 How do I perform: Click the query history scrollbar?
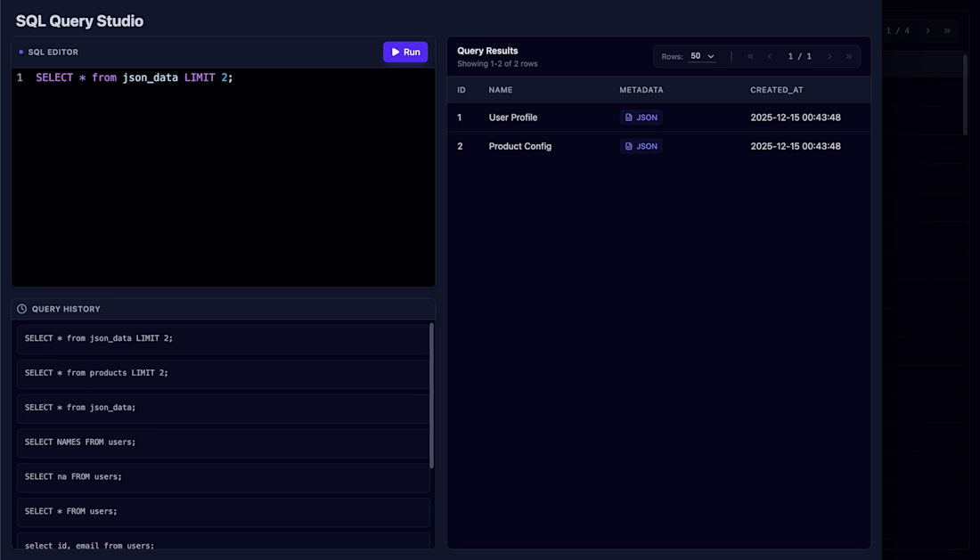[431, 395]
